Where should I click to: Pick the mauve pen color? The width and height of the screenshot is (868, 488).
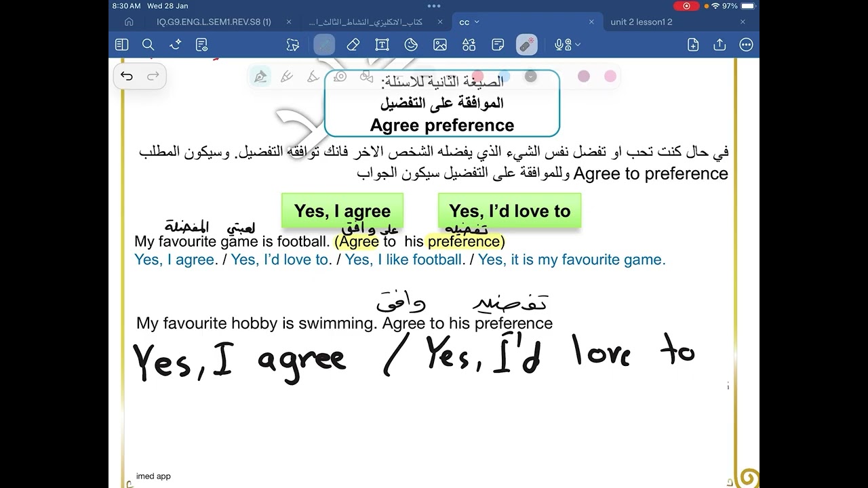click(x=584, y=77)
